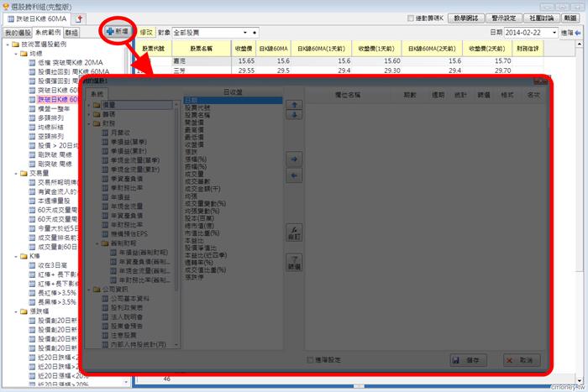Select 收盤價 in the 日收盤 field list

194,144
